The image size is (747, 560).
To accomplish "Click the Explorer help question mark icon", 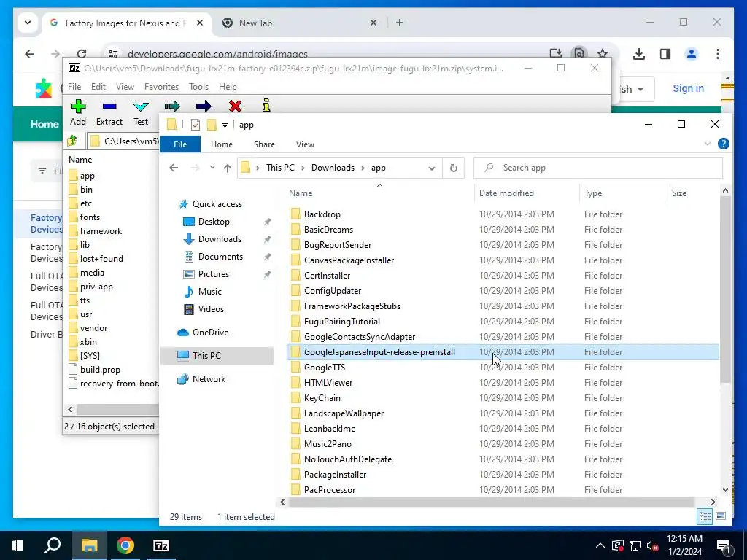I will coord(723,144).
